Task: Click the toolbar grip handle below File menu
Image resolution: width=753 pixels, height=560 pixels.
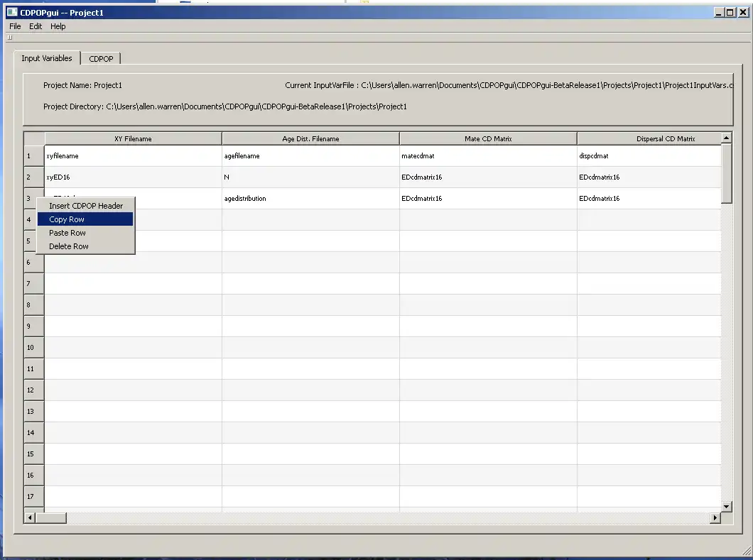Action: point(10,38)
